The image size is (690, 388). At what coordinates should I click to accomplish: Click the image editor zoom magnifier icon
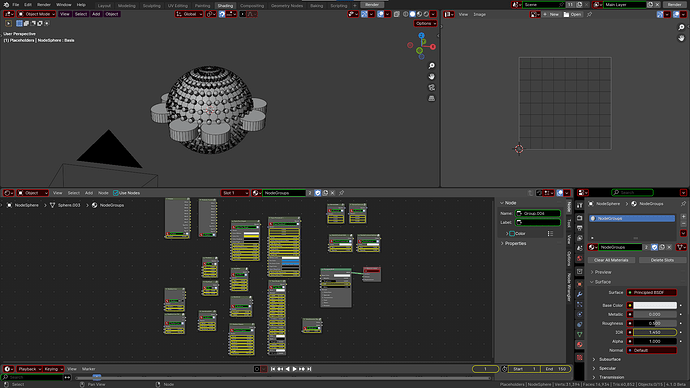[x=681, y=27]
